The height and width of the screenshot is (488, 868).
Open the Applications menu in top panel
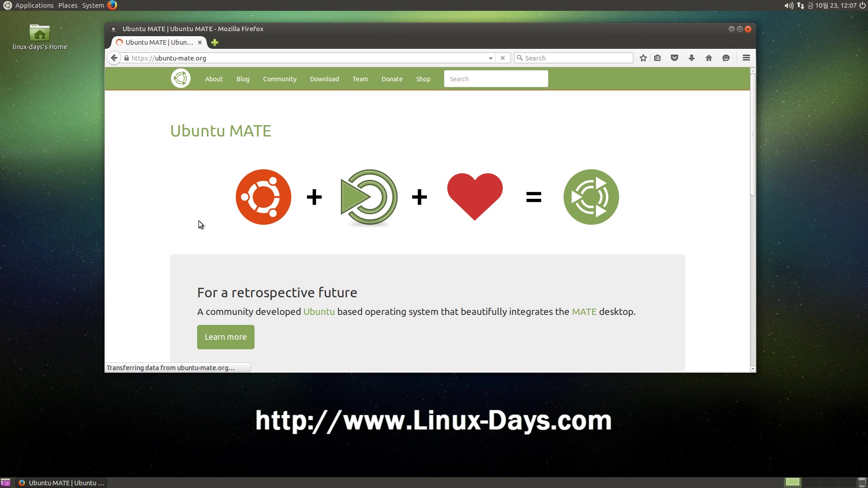[34, 5]
